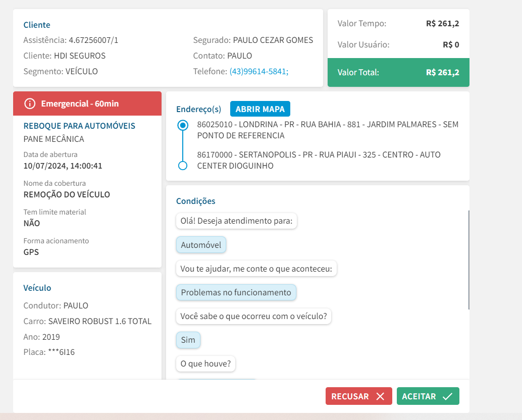The height and width of the screenshot is (420, 522).
Task: Click the checkmark icon on ACEITAR
Action: coord(447,396)
